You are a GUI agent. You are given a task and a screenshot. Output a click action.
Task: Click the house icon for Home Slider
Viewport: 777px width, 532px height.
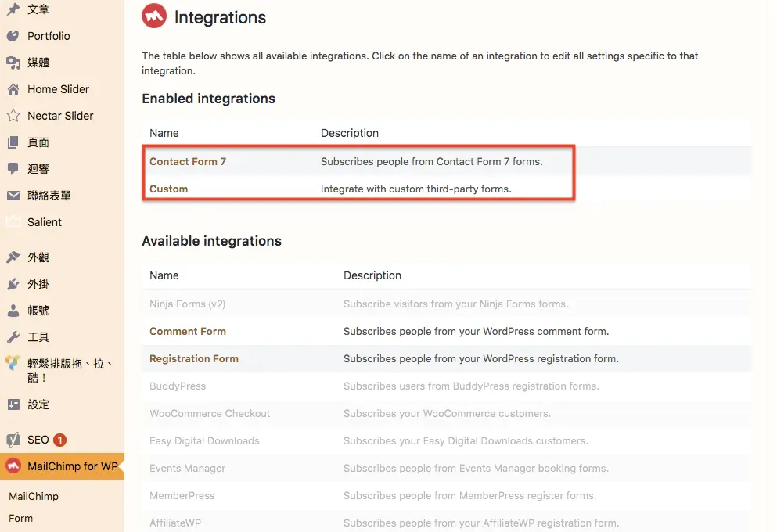coord(13,89)
